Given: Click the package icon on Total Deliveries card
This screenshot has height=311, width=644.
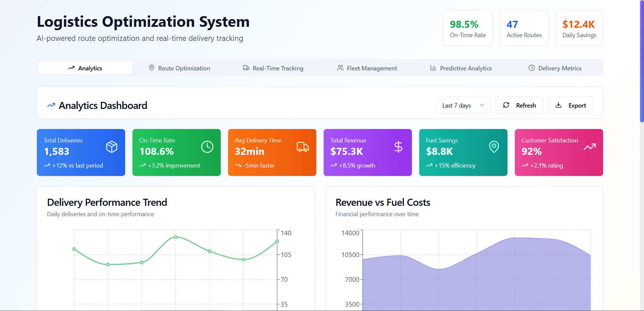Looking at the screenshot, I should pyautogui.click(x=112, y=146).
